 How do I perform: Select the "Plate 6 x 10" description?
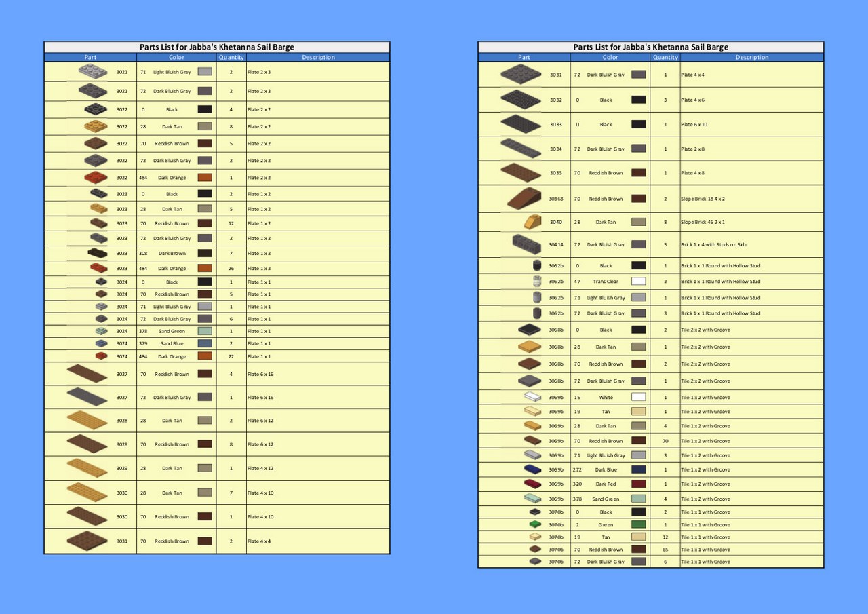tap(694, 124)
